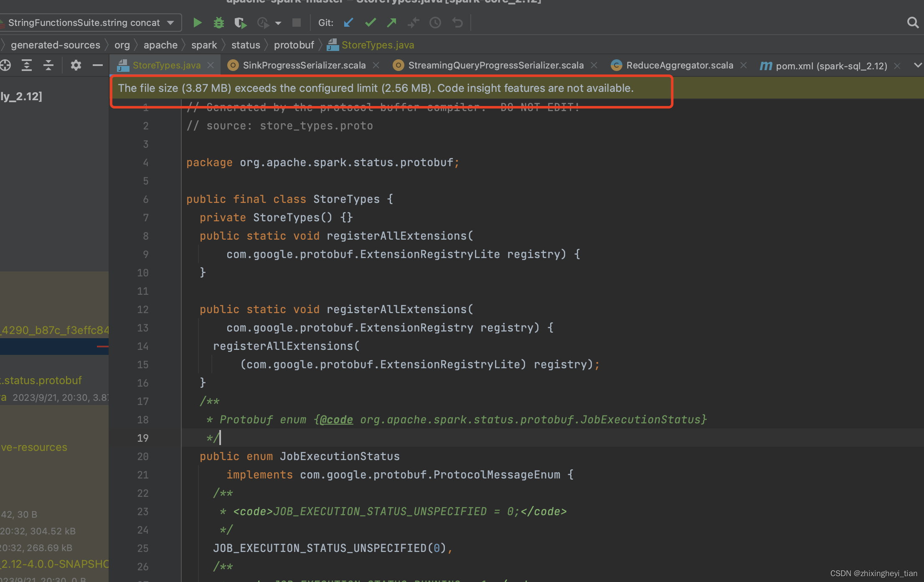Hide the project tool window
Viewport: 924px width, 582px height.
pyautogui.click(x=97, y=65)
